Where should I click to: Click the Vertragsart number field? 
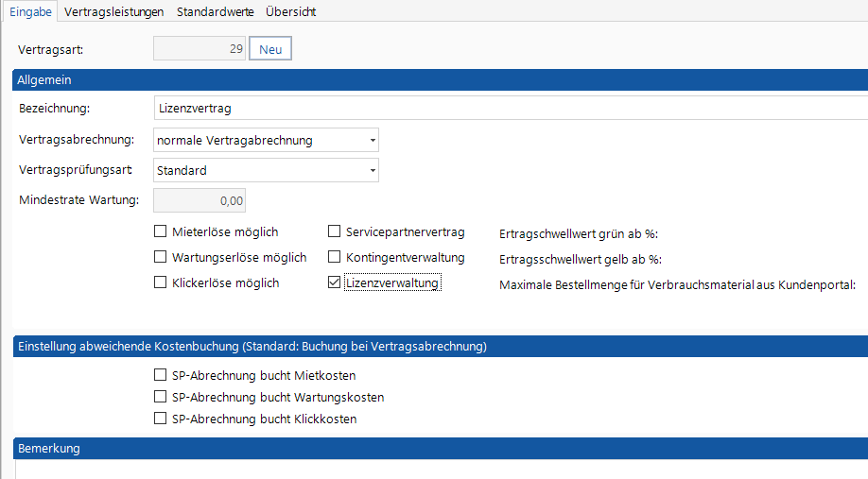(200, 48)
